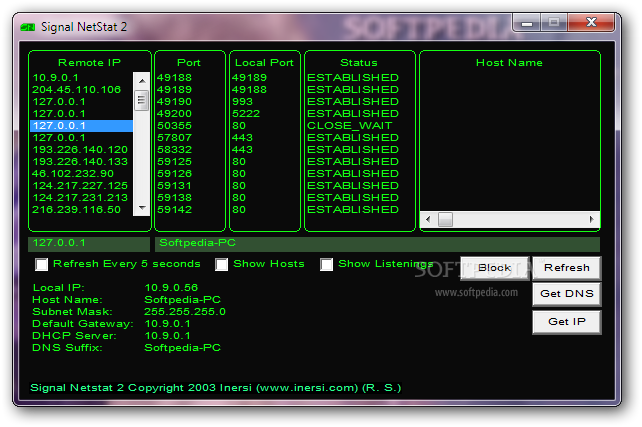This screenshot has height=427, width=642.
Task: Click the Host Name horizontal scrollbar thumb
Action: (445, 219)
